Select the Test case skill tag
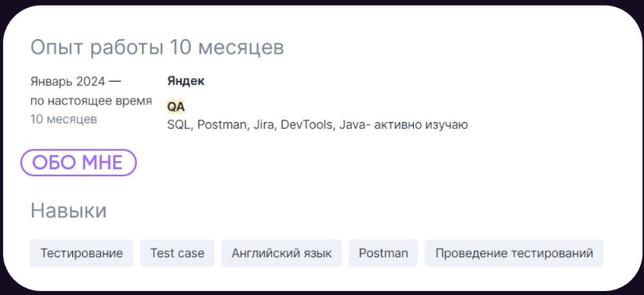This screenshot has width=644, height=295. pyautogui.click(x=177, y=253)
